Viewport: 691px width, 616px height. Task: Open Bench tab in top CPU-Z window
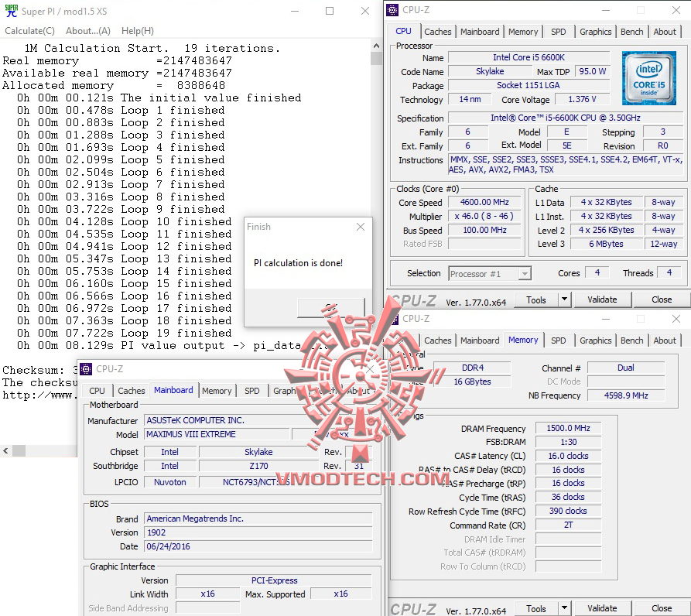pyautogui.click(x=632, y=32)
